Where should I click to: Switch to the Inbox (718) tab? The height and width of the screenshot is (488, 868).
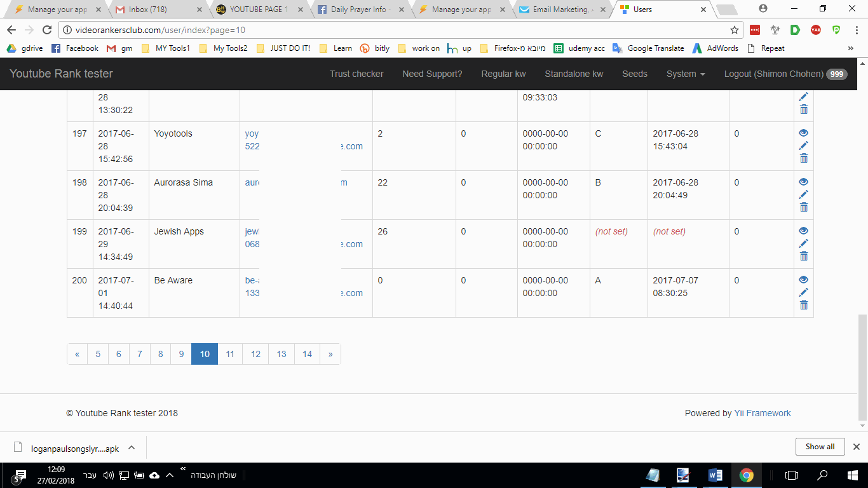click(x=158, y=10)
